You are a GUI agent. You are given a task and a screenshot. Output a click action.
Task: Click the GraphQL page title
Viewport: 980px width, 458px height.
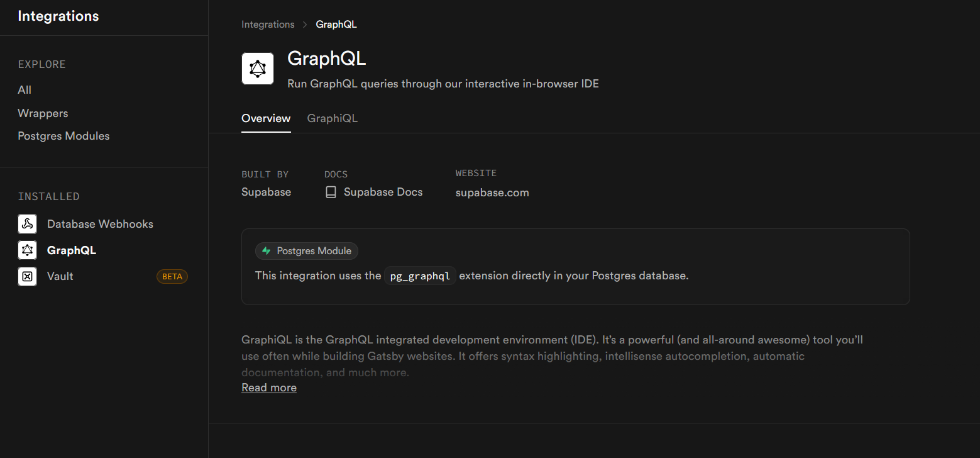tap(326, 59)
